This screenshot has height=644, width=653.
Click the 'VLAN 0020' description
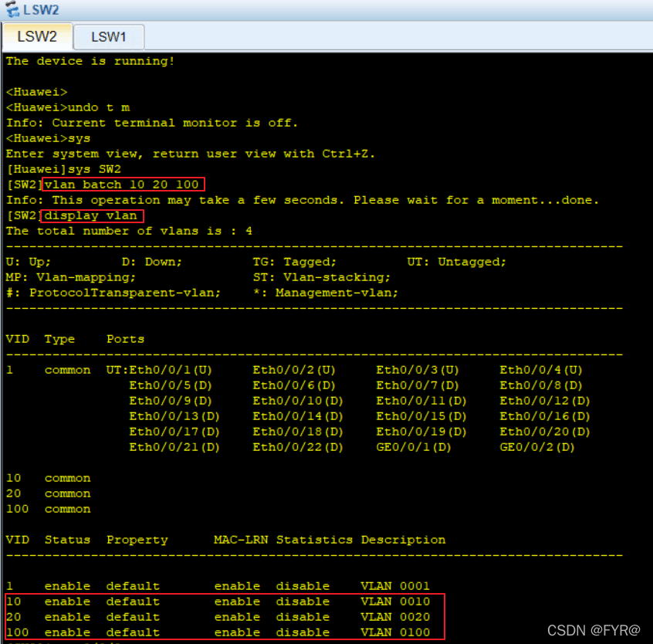point(395,617)
